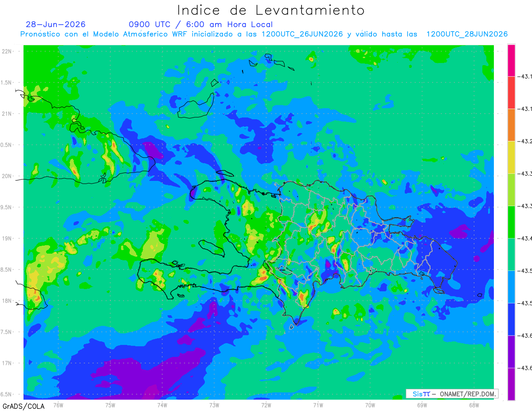This screenshot has width=532, height=411.
Task: Click the '20N' latitude label
Action: (x=8, y=176)
